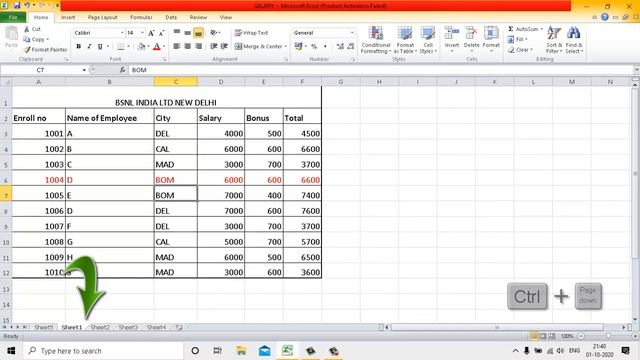
Task: Open File Explorer from taskbar
Action: 241,351
